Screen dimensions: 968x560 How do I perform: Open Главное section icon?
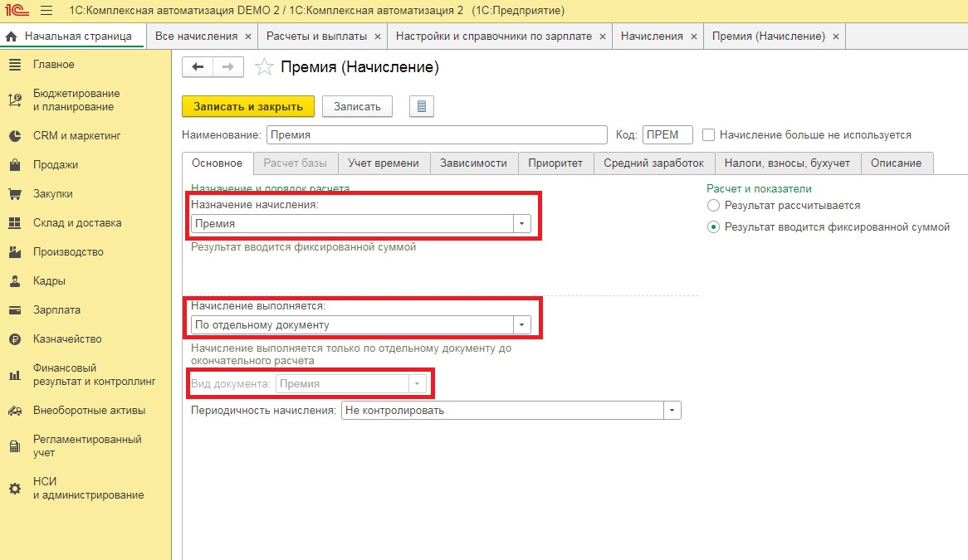tap(15, 64)
